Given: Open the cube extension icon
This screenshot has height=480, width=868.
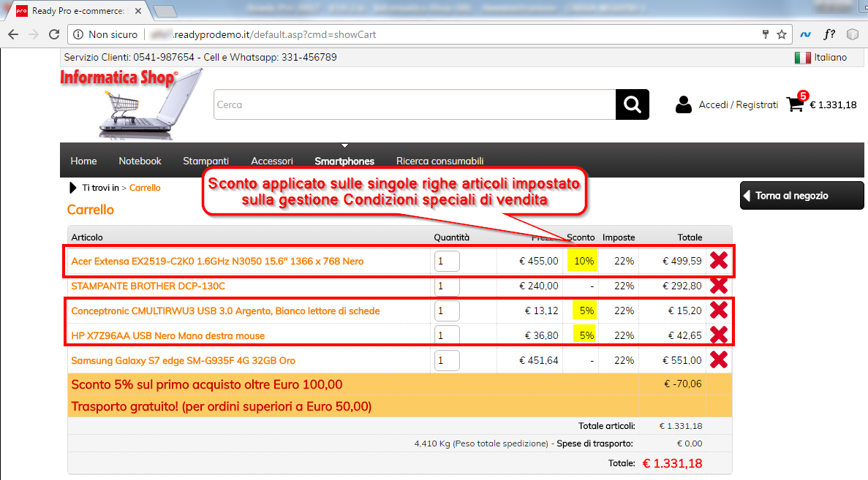Looking at the screenshot, I should (853, 34).
